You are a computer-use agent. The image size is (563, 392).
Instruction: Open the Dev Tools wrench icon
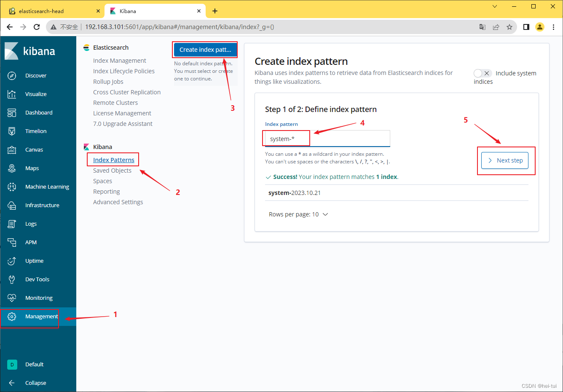[12, 280]
